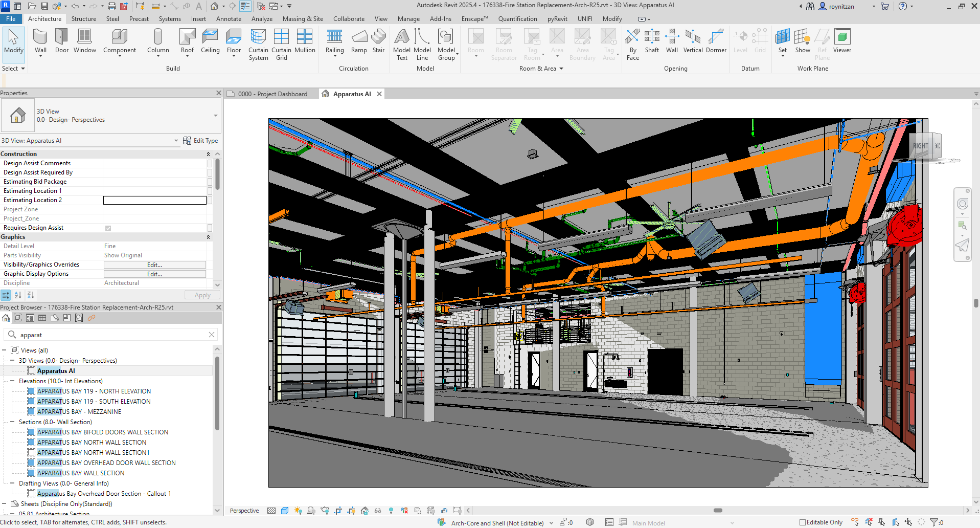The image size is (980, 528).
Task: Collapse the Elevations (10.0- Int Elevations) node
Action: pyautogui.click(x=12, y=381)
